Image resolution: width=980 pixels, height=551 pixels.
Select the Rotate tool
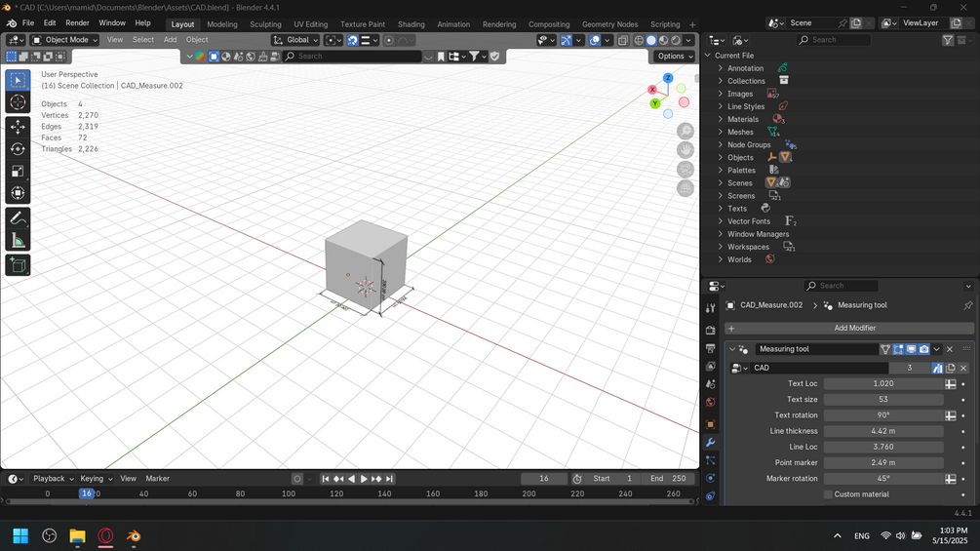coord(18,148)
